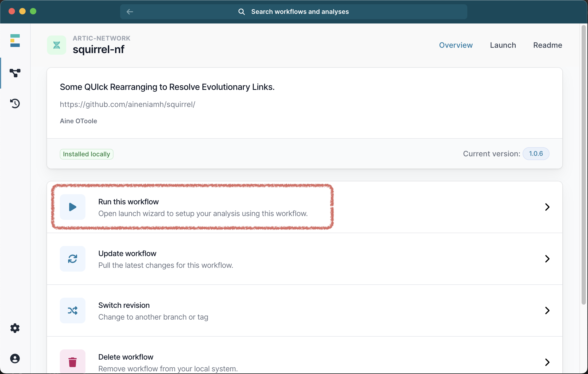The image size is (588, 374).
Task: Click the shuffle icon for Switch revision
Action: pyautogui.click(x=73, y=311)
